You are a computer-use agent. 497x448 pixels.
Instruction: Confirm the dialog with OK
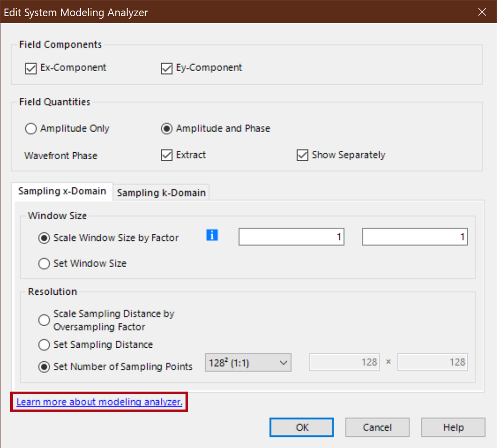click(301, 427)
